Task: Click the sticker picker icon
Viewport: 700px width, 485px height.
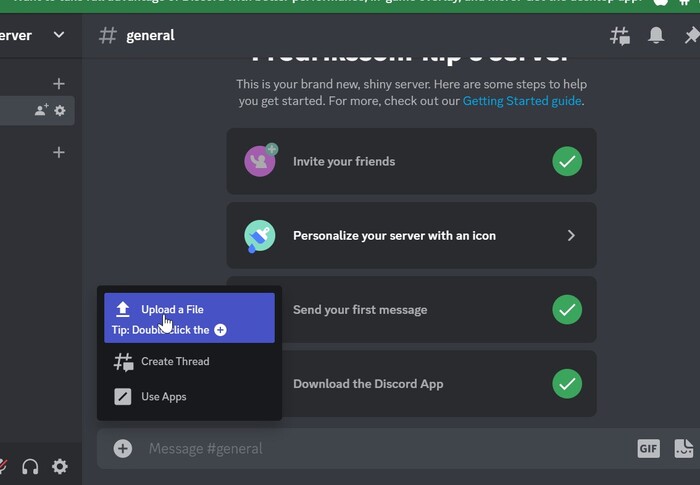Action: (x=684, y=448)
